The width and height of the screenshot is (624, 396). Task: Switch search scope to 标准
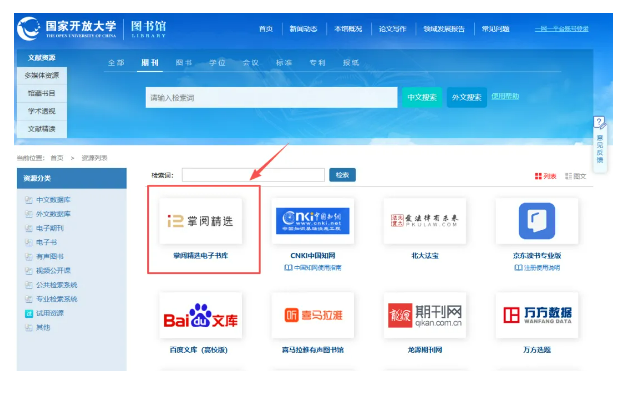[x=284, y=63]
